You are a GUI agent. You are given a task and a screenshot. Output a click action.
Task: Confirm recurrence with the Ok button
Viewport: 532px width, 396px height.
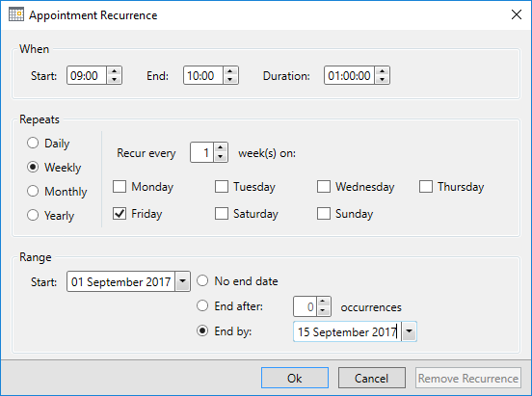coord(295,378)
